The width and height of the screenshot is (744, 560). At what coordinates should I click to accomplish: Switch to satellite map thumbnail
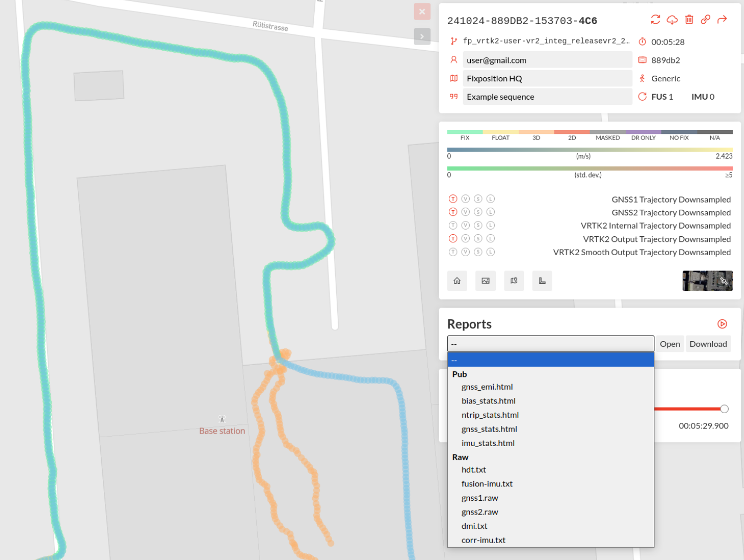[707, 281]
